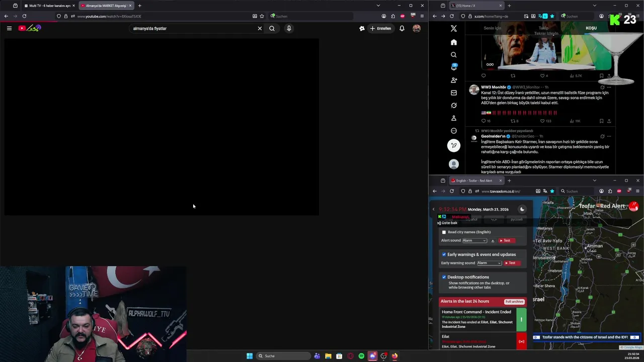Image resolution: width=644 pixels, height=362 pixels.
Task: Open the YouTube notifications bell
Action: tap(402, 29)
